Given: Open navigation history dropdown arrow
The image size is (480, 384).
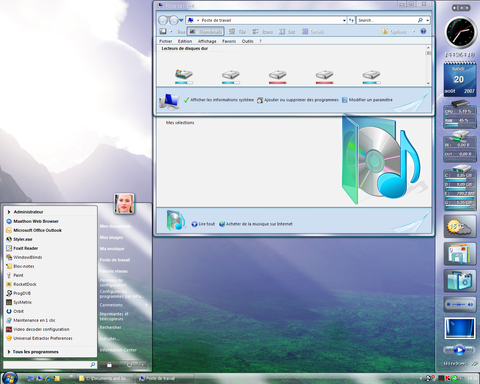Looking at the screenshot, I should [x=181, y=20].
